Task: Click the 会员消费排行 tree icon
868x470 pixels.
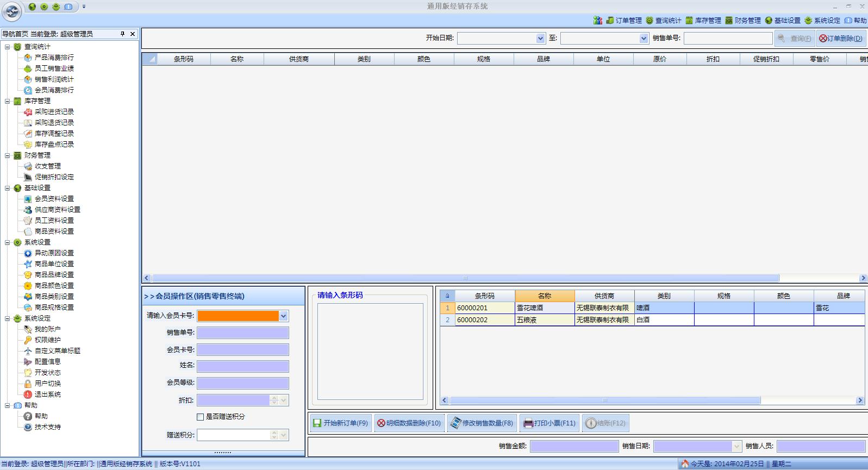Action: click(28, 90)
